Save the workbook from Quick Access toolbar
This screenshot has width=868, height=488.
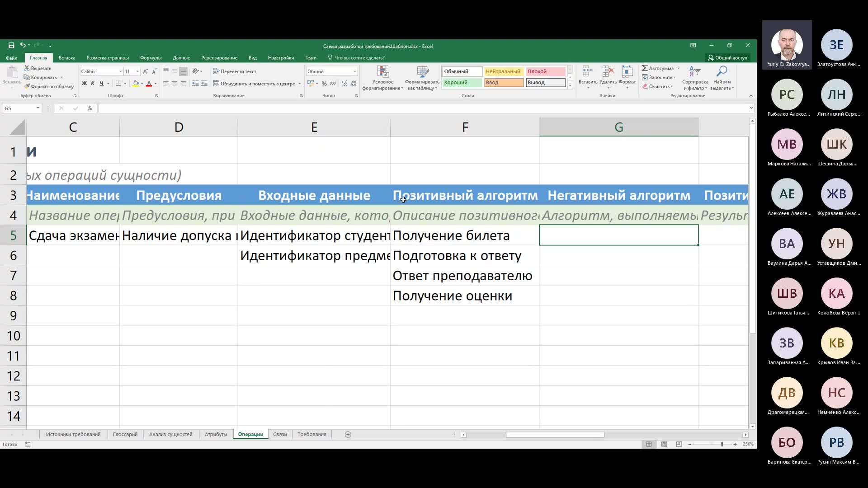point(11,45)
